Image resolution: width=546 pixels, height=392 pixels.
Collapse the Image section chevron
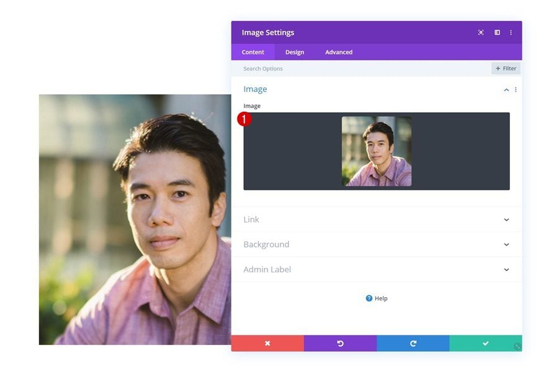(506, 90)
